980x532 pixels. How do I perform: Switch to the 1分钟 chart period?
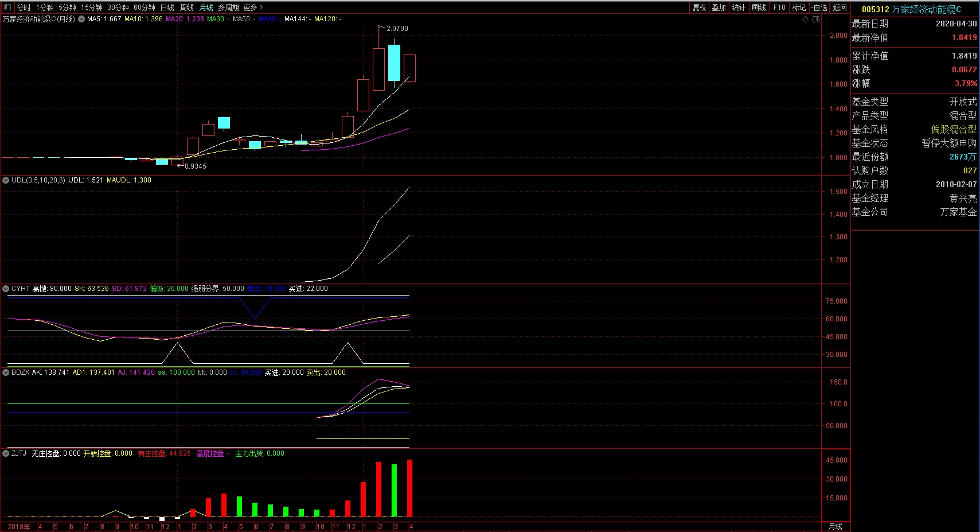point(45,7)
